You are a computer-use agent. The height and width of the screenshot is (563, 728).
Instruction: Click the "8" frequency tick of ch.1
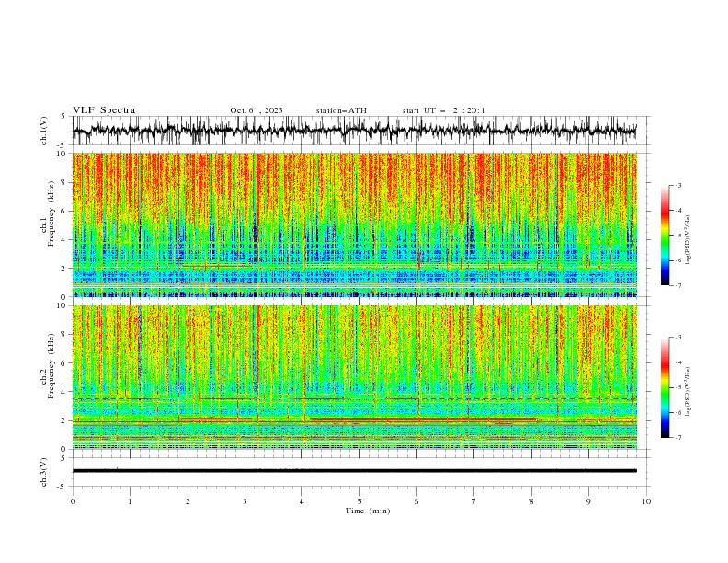pos(64,182)
